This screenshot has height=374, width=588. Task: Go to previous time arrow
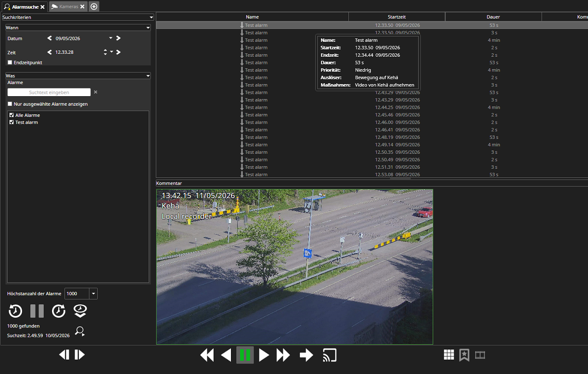click(x=50, y=52)
